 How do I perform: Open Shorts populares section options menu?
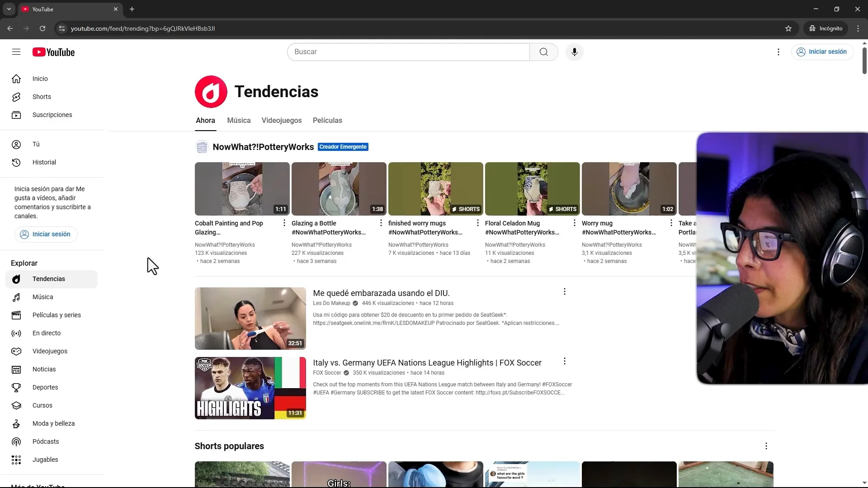coord(766,446)
